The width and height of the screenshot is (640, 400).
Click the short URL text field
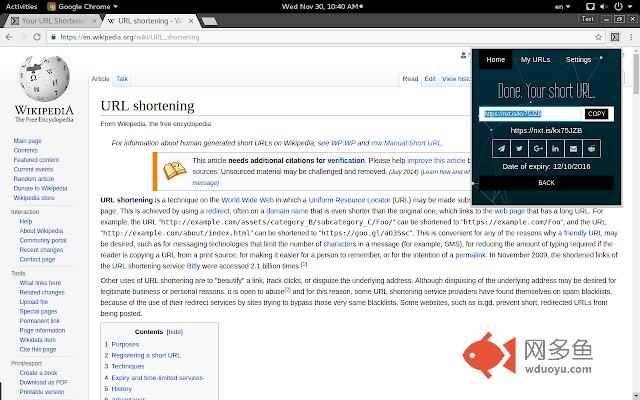pyautogui.click(x=531, y=114)
